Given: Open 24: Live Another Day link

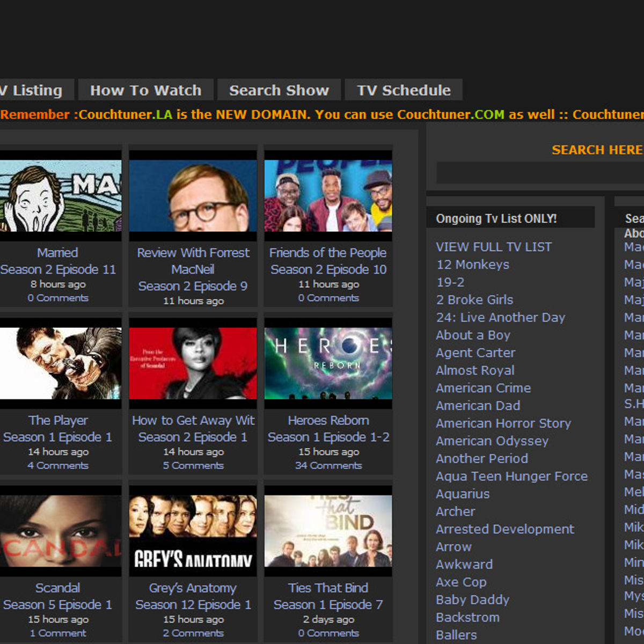Looking at the screenshot, I should tap(501, 318).
